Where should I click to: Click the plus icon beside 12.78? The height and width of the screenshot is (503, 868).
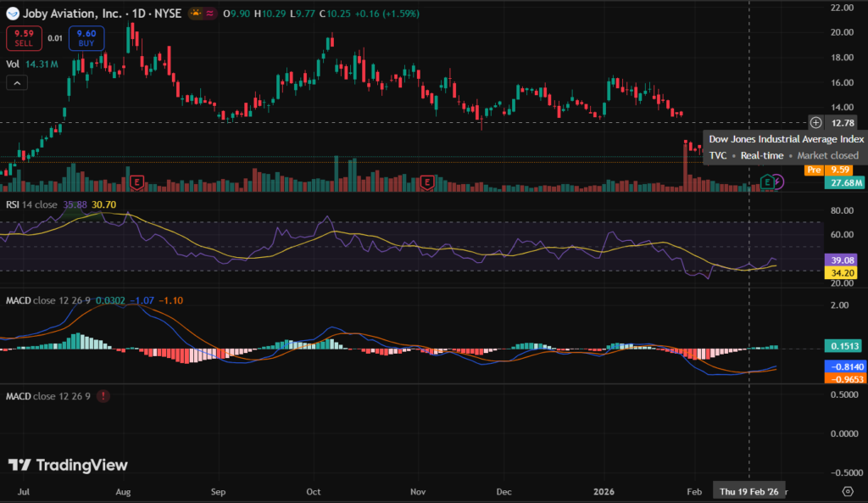pos(815,123)
